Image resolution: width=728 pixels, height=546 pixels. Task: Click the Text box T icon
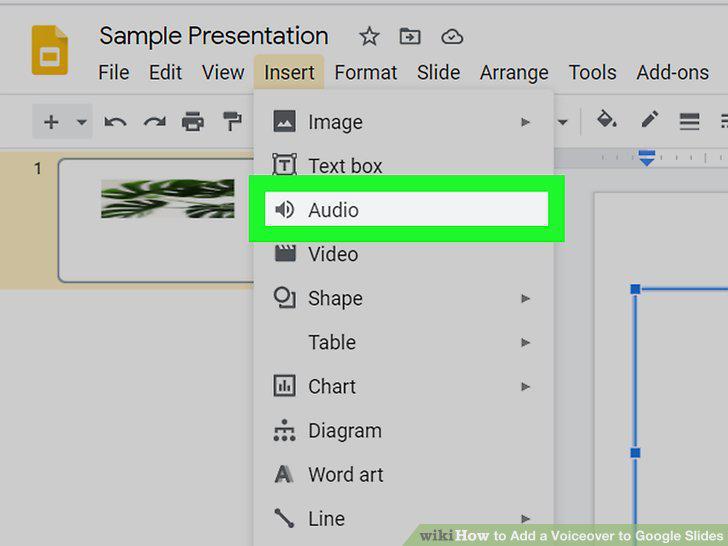pos(284,164)
